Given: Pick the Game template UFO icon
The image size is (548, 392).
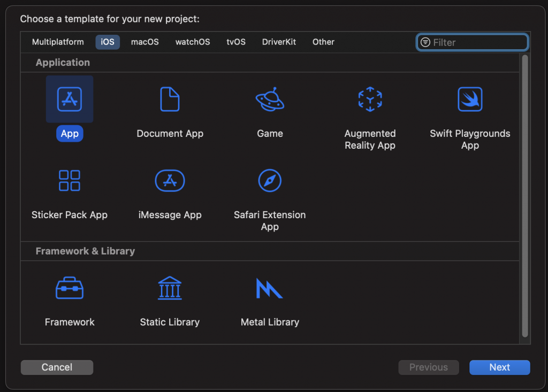Looking at the screenshot, I should pos(270,99).
